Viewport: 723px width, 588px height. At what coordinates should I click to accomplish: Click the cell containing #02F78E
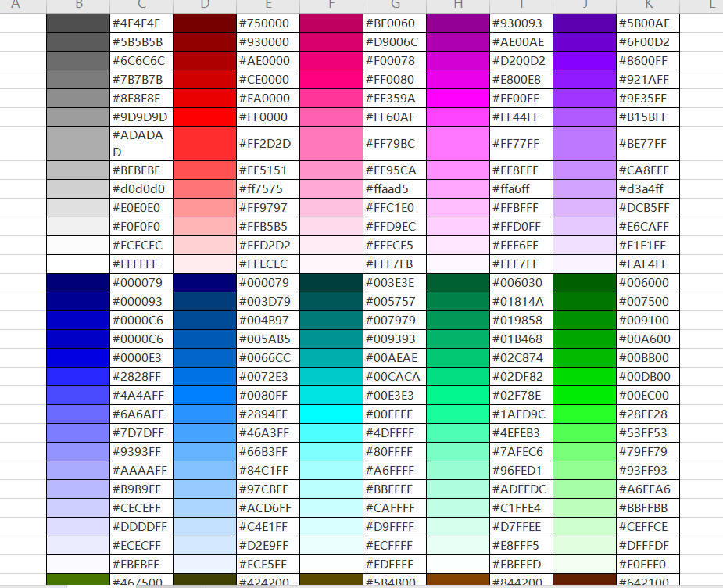[x=521, y=395]
